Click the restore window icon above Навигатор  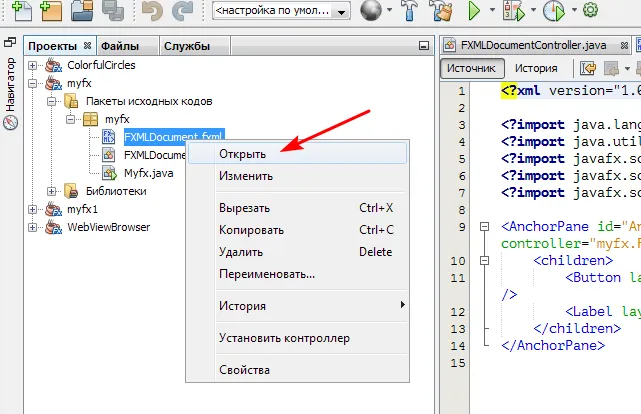(x=9, y=42)
